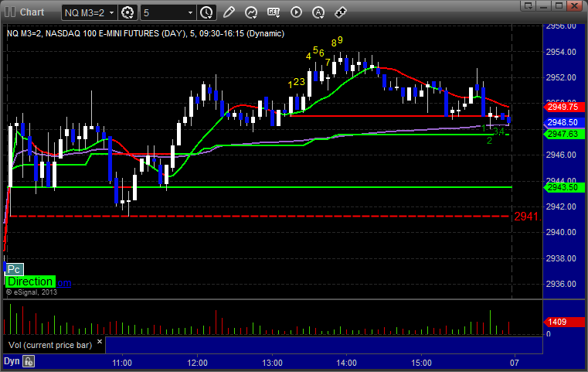588x372 pixels.
Task: Click the window pop-out restore icon
Action: point(529,5)
